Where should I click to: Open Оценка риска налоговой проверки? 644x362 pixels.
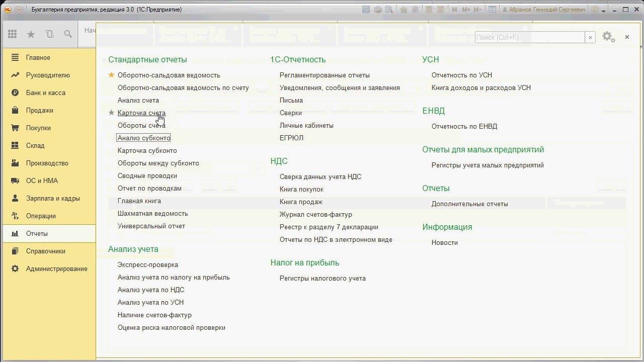pyautogui.click(x=172, y=327)
